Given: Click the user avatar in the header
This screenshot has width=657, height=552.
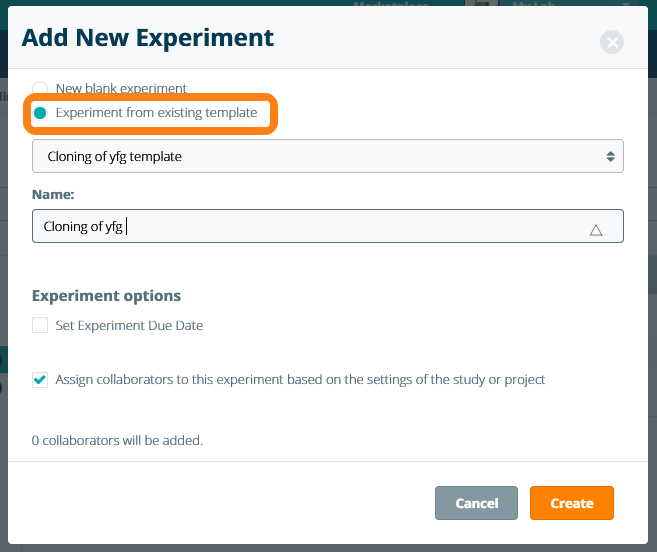Looking at the screenshot, I should click(x=480, y=6).
